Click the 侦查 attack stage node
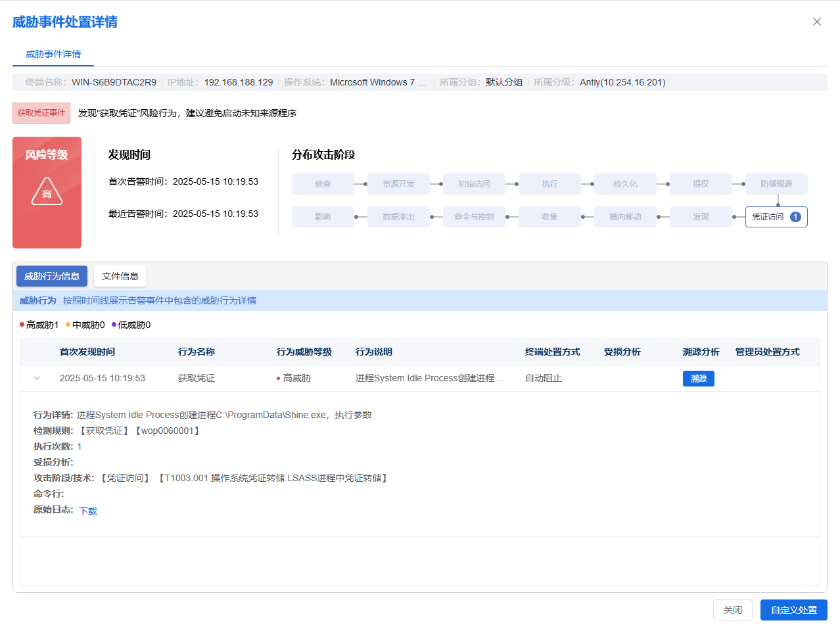This screenshot has height=633, width=840. 323,184
